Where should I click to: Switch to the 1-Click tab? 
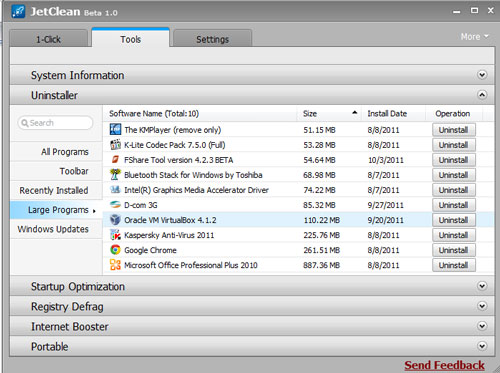(x=49, y=39)
